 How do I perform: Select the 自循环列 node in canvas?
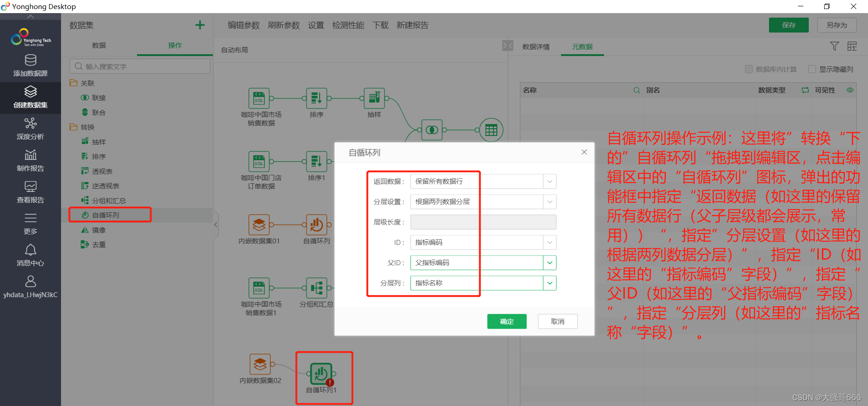(316, 224)
